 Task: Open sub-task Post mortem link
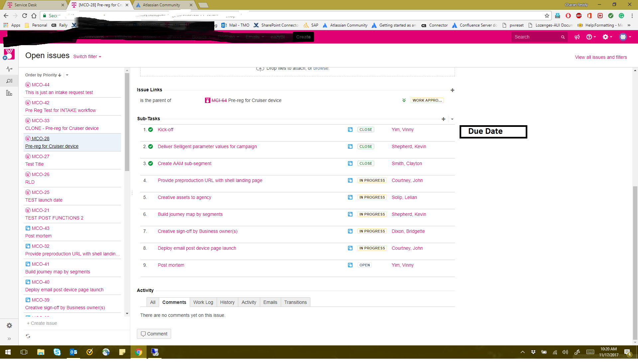point(171,265)
